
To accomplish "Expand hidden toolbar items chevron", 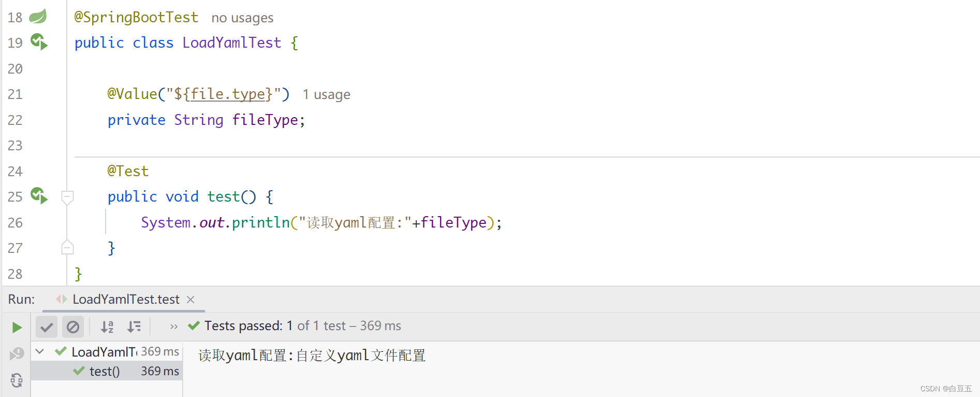I will tap(174, 327).
